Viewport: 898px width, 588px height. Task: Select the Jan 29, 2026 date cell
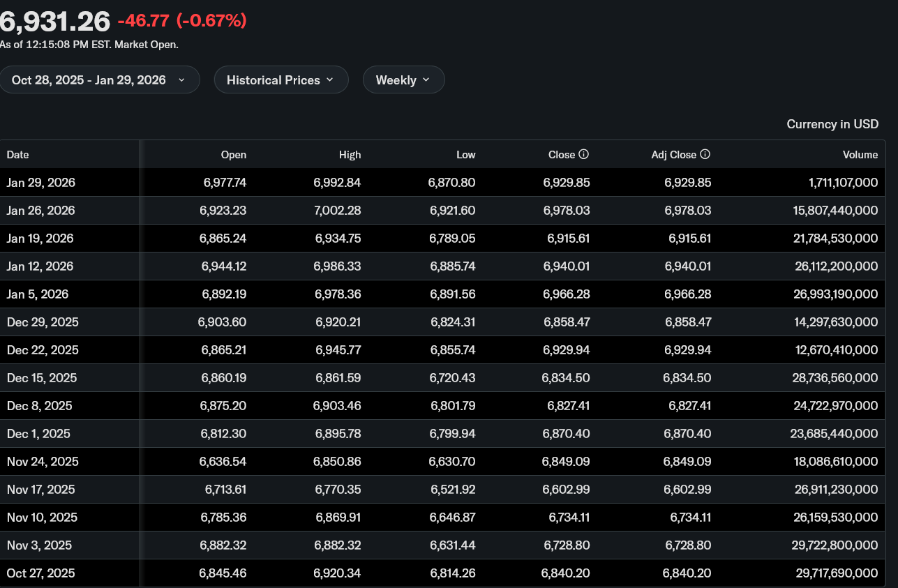41,183
